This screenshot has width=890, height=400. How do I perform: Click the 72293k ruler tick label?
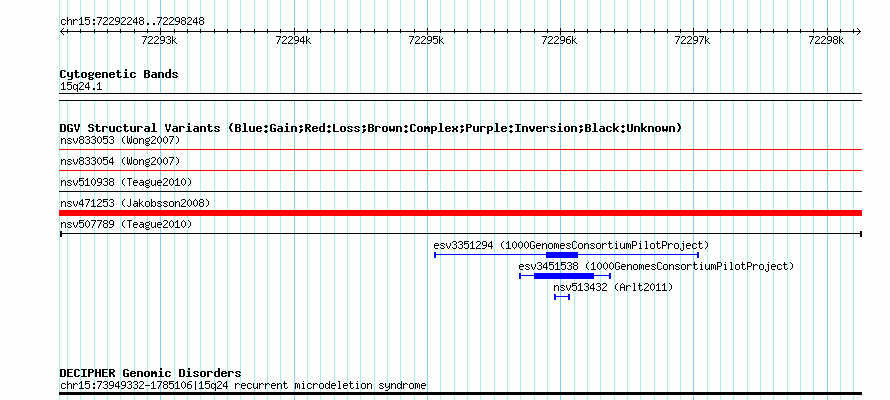[x=160, y=40]
